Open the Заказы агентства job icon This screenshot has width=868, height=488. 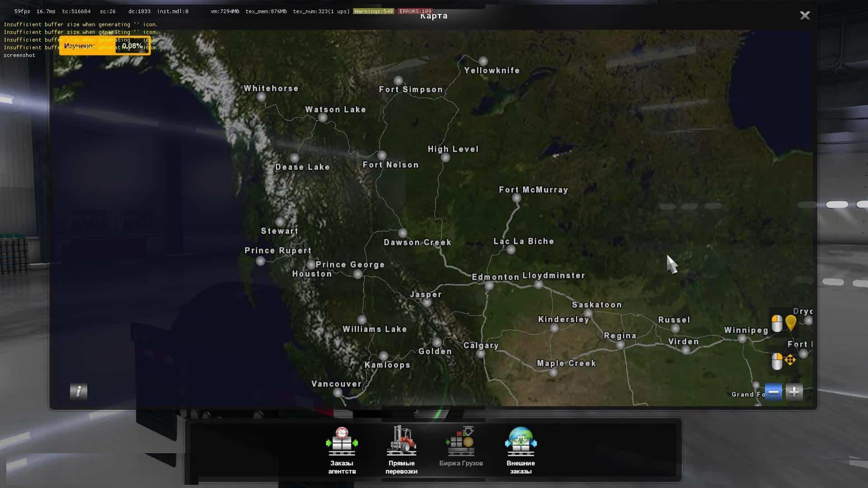point(342,442)
